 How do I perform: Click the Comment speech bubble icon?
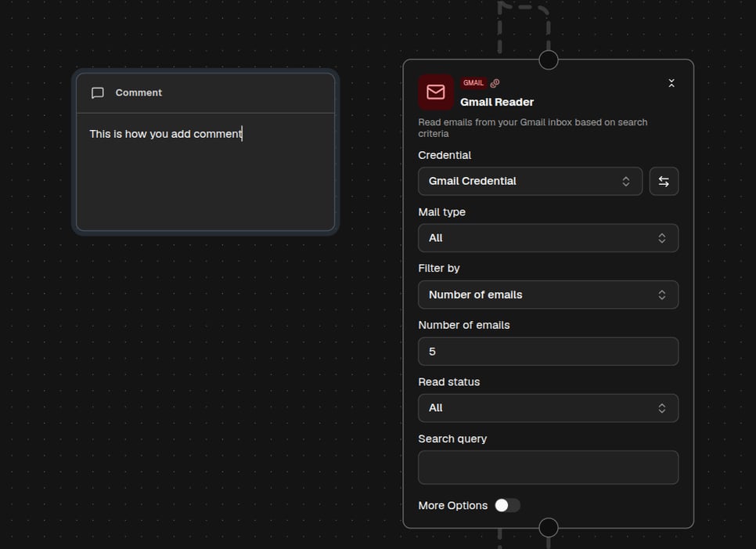[x=97, y=92]
